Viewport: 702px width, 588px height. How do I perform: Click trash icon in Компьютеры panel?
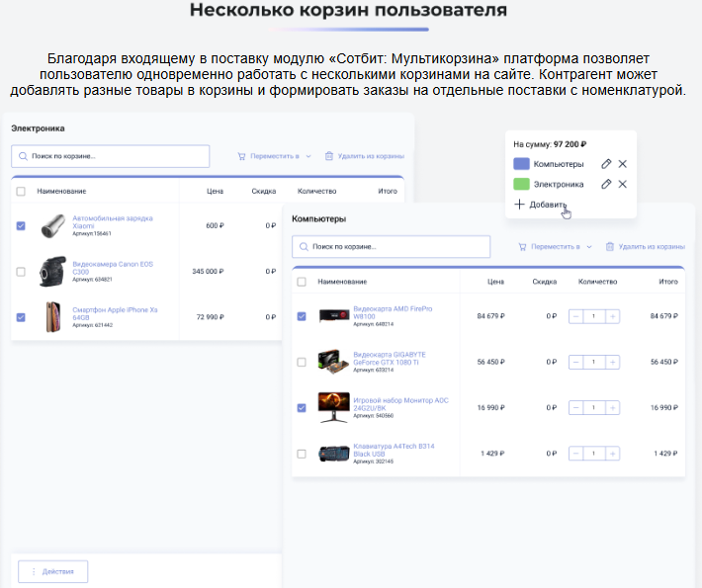(x=610, y=246)
